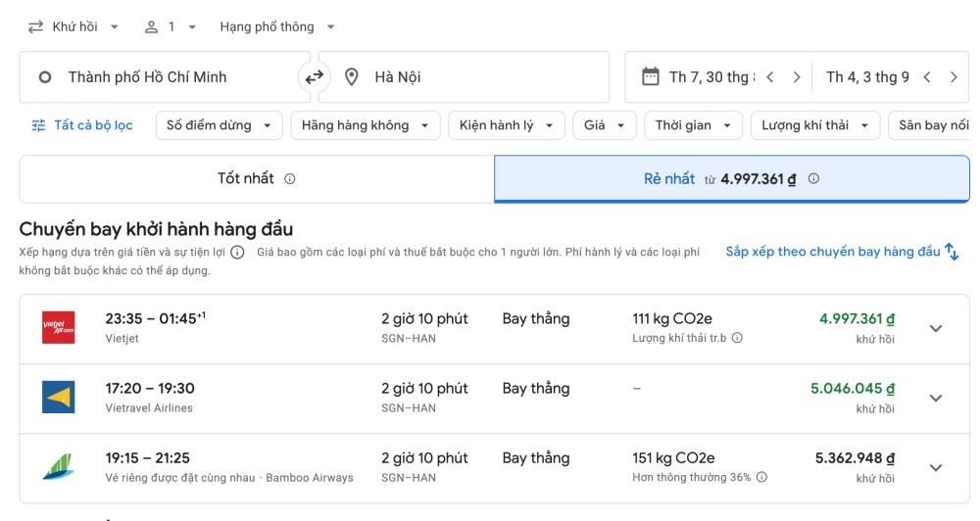Go to previous return date

[x=927, y=76]
